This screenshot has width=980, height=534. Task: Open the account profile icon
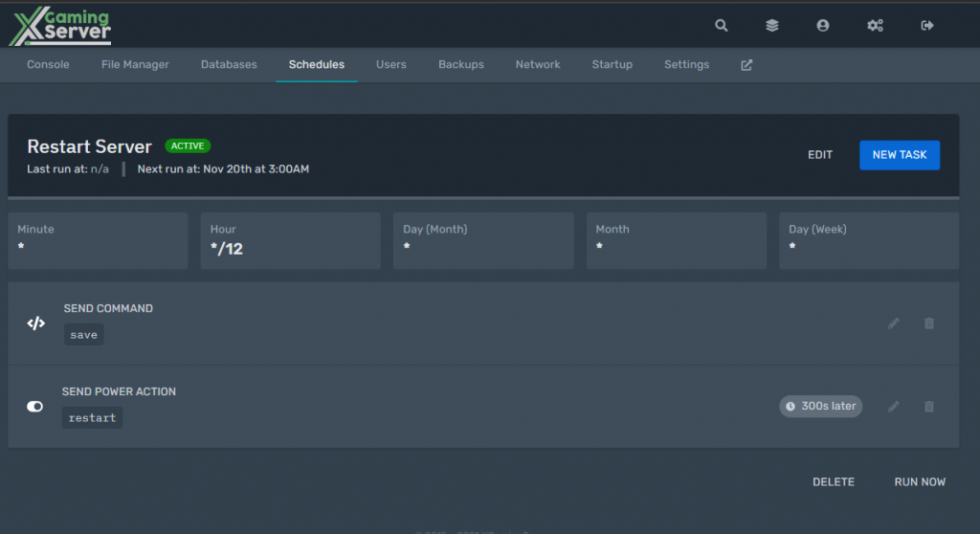(x=822, y=26)
